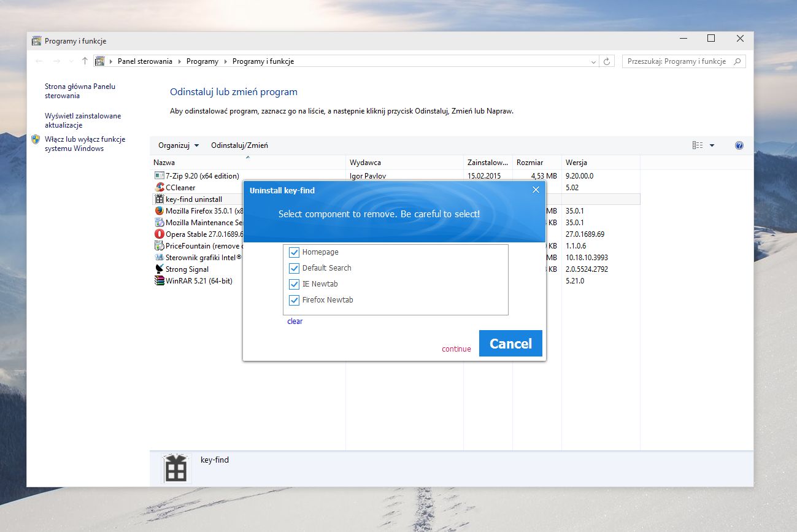Click publisher Igor Pavlov in 7-Zip row

368,176
